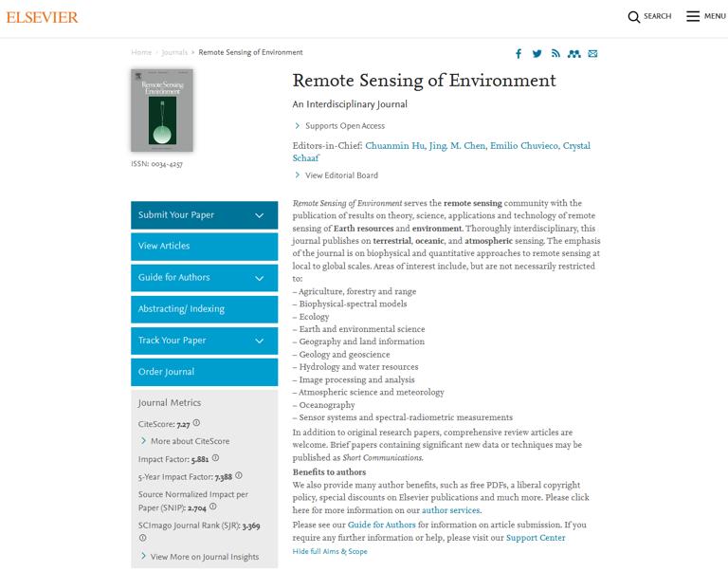Open View Editorial Board link

(341, 175)
